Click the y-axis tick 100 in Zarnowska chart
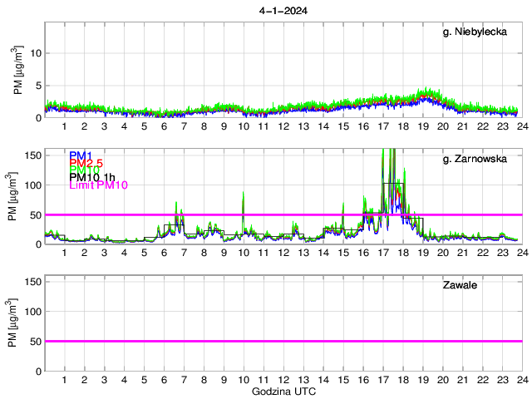This screenshot has height=399, width=532. click(x=32, y=185)
